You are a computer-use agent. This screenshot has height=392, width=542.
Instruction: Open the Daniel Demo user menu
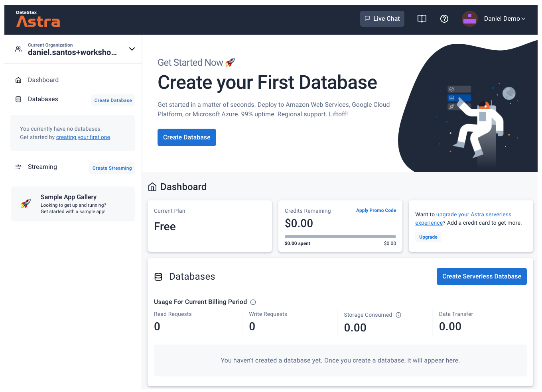(x=505, y=19)
